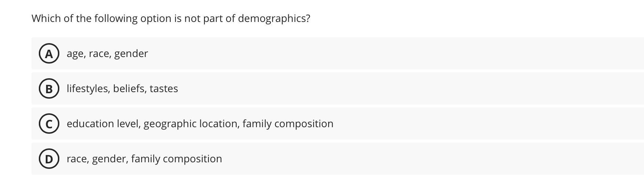Select the circled letter B option
644x178 pixels.
[49, 88]
